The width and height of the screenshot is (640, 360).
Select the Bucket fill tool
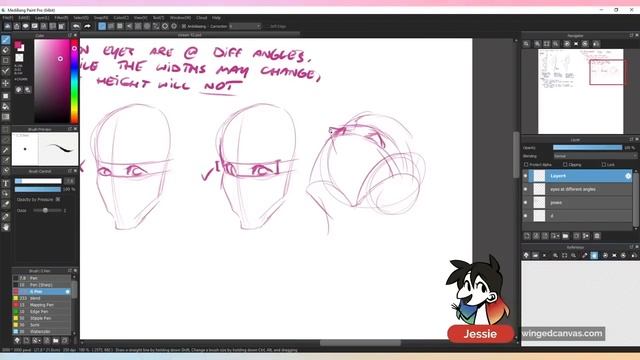pos(6,107)
